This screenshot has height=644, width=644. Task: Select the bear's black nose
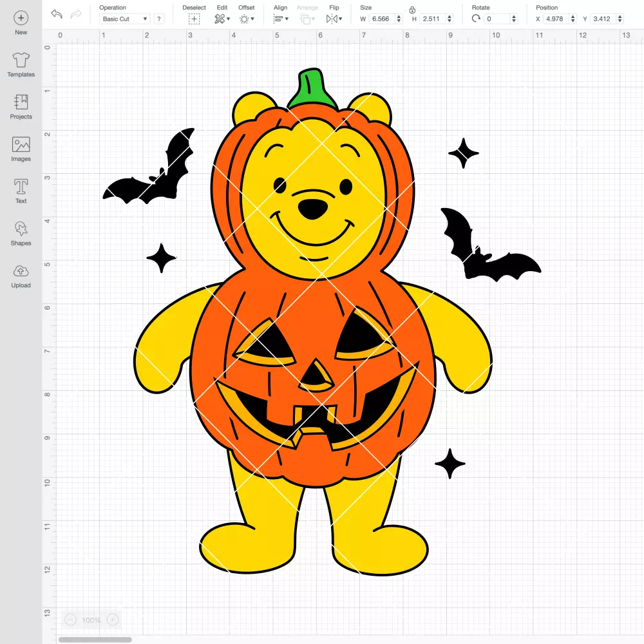(313, 209)
